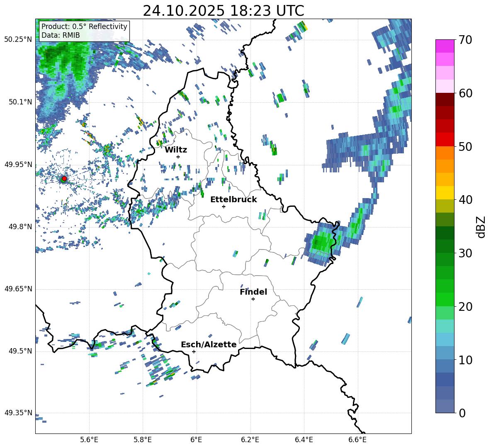This screenshot has width=491, height=448.
Task: Click the colorbar value 20
Action: (465, 307)
